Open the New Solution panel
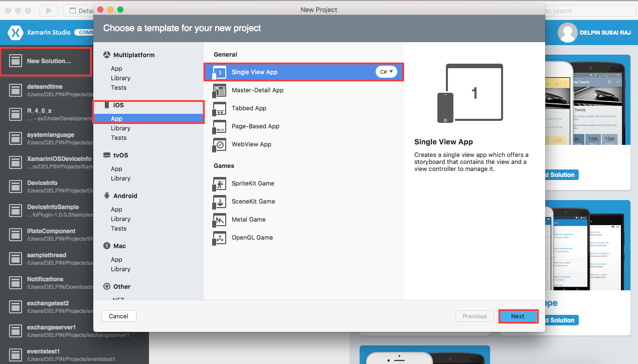Image resolution: width=638 pixels, height=364 pixels. tap(46, 61)
